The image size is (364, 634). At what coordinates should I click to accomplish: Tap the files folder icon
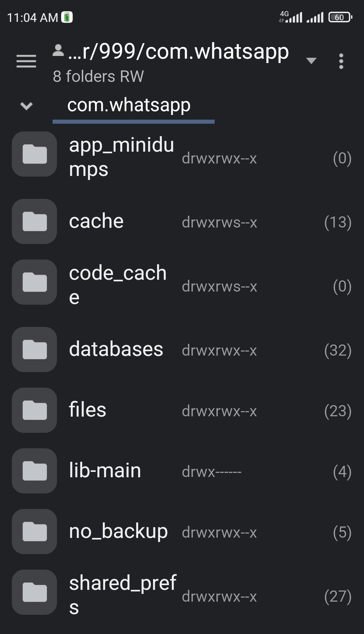(34, 410)
